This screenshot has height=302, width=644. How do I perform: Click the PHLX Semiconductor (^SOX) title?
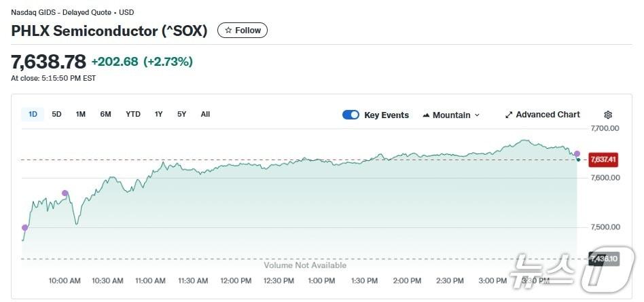coord(109,31)
